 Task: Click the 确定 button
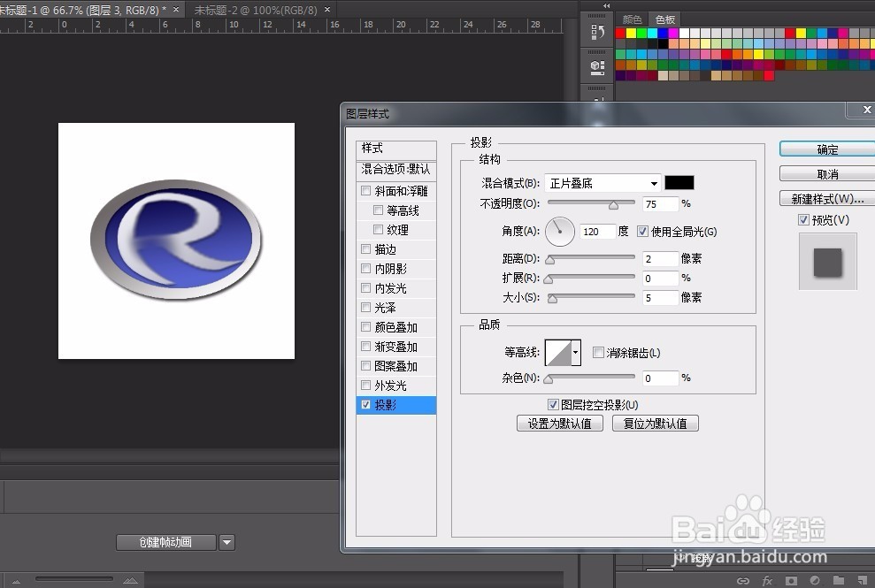point(827,149)
